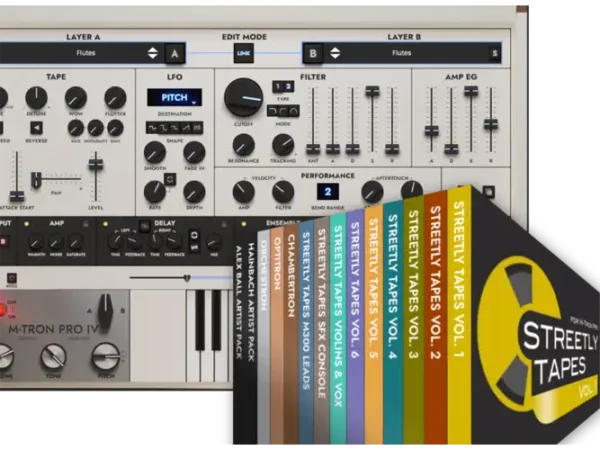Set the Filter envelope Sustain fader
Screen dimensions: 600x450
click(372, 91)
